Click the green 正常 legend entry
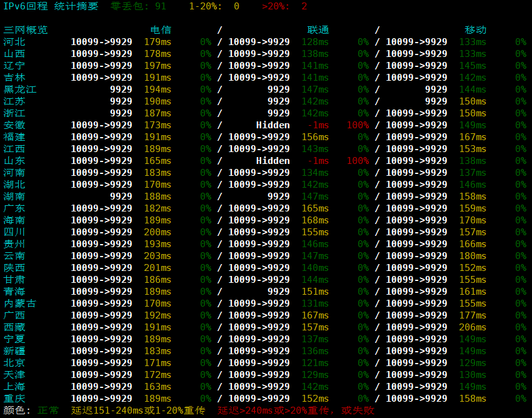 (x=48, y=410)
